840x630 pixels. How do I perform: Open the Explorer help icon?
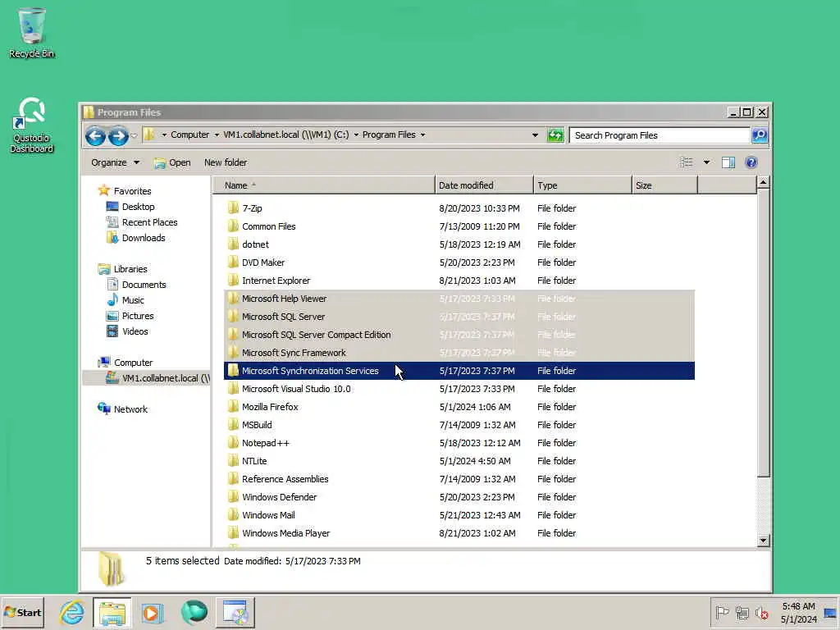coord(751,162)
